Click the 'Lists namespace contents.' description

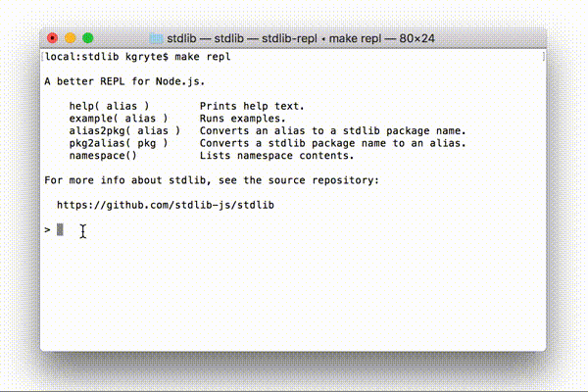pyautogui.click(x=276, y=156)
